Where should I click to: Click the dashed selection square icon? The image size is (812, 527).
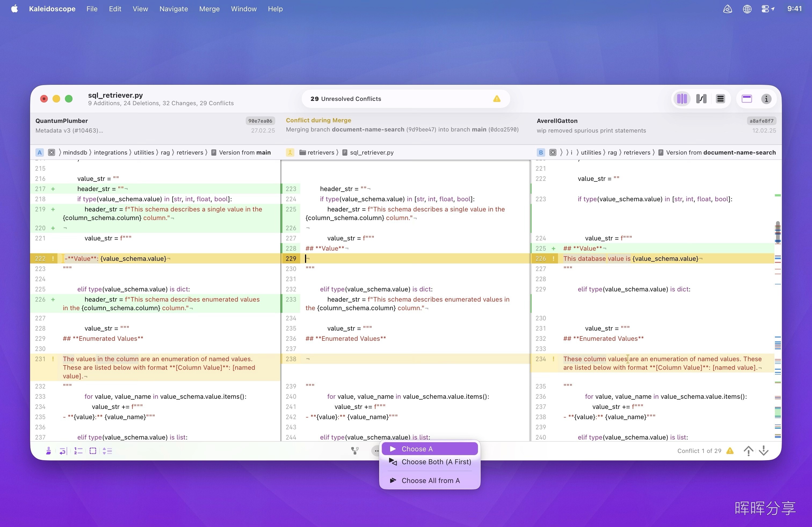click(x=93, y=451)
